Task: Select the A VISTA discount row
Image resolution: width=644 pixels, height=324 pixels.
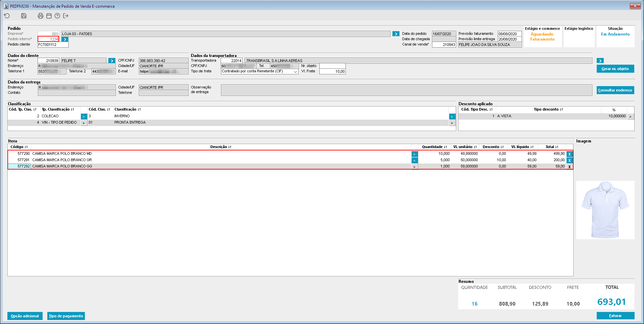Action: point(546,116)
